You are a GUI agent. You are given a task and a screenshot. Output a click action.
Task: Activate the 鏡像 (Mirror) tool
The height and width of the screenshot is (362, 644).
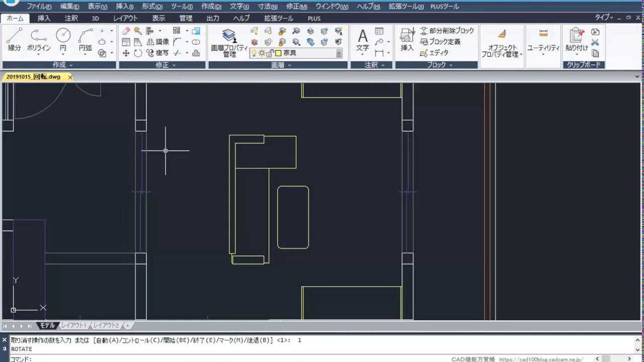tap(157, 42)
